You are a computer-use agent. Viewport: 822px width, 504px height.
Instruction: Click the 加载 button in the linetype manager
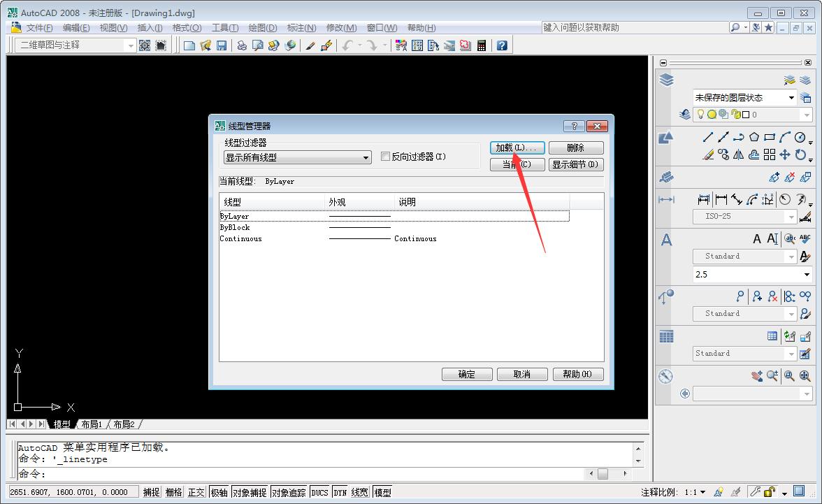tap(517, 147)
